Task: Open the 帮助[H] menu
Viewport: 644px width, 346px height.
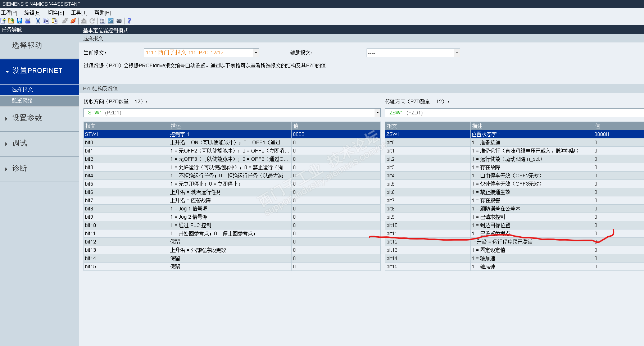Action: coord(103,13)
